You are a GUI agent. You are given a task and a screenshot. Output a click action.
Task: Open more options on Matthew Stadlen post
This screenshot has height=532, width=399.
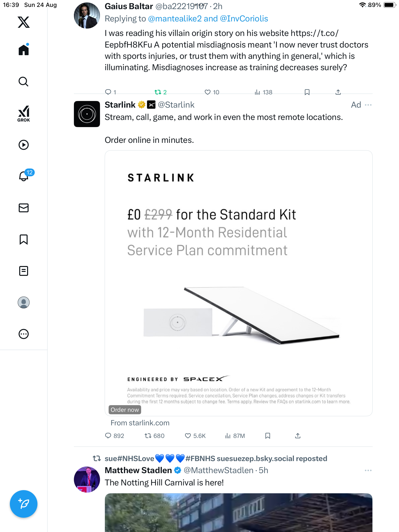(x=368, y=470)
